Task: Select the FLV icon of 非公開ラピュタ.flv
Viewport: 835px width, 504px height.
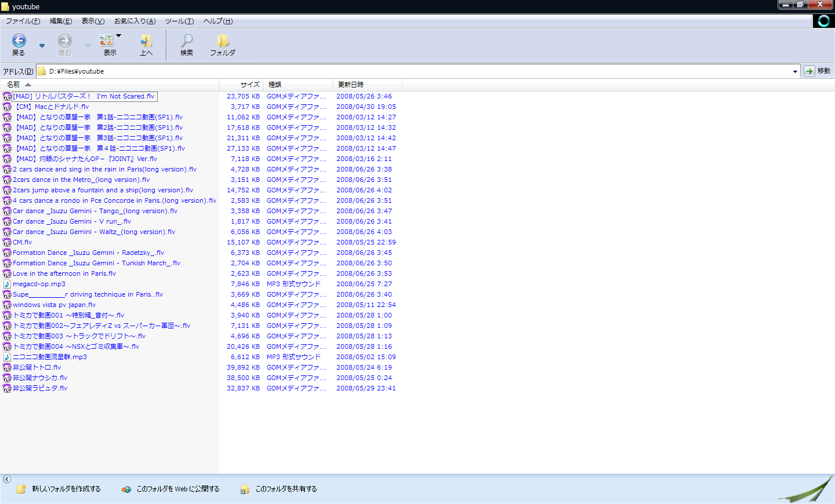Action: 7,388
